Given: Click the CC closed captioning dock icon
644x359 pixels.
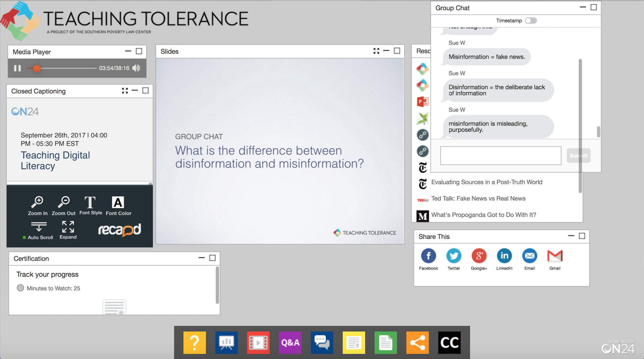Looking at the screenshot, I should click(x=449, y=342).
